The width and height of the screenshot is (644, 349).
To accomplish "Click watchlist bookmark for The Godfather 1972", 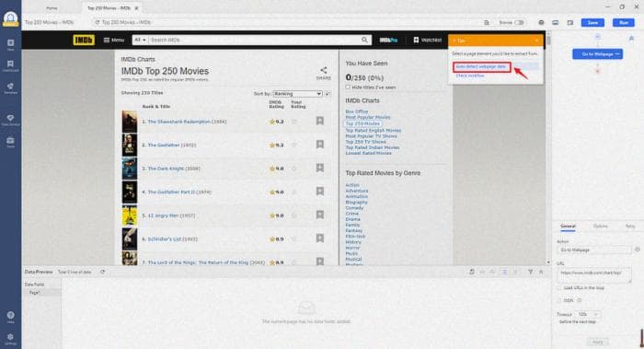I will (320, 145).
